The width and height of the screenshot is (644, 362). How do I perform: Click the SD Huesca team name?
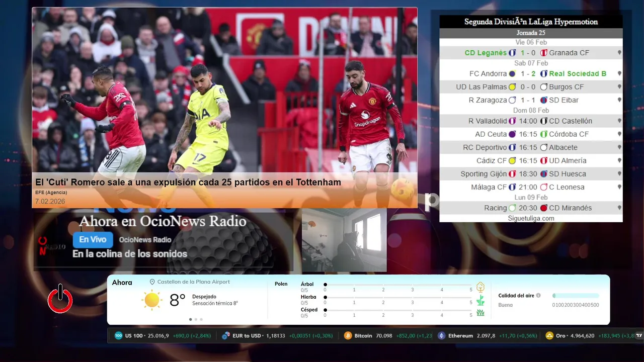point(567,174)
